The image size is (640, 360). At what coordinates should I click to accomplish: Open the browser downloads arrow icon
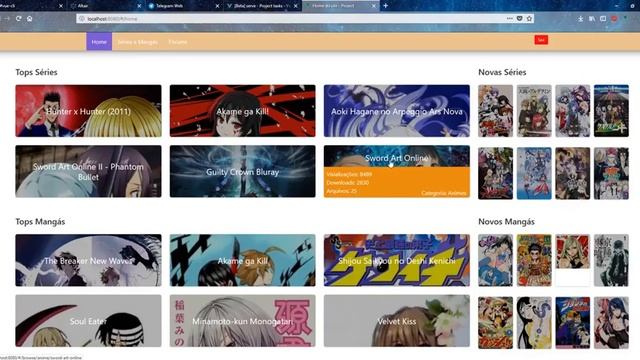pyautogui.click(x=580, y=19)
